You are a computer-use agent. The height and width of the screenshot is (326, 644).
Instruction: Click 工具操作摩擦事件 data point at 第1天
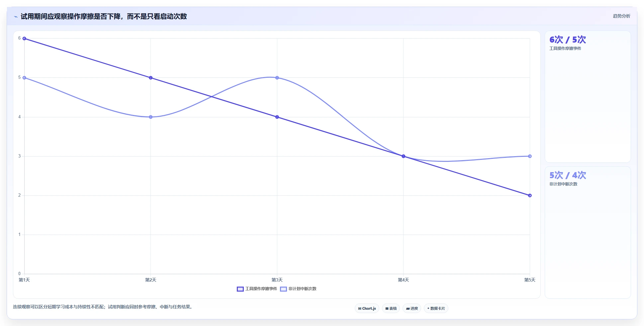24,39
